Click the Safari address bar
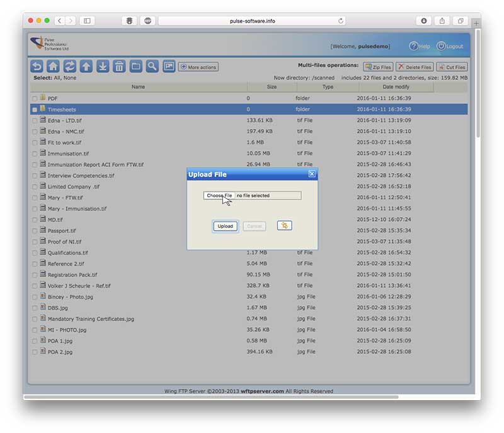The width and height of the screenshot is (504, 433). click(x=252, y=21)
